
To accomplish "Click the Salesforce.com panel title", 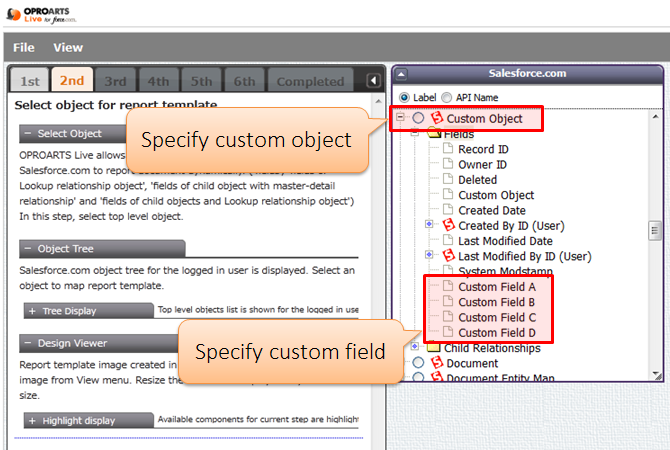I will [527, 73].
